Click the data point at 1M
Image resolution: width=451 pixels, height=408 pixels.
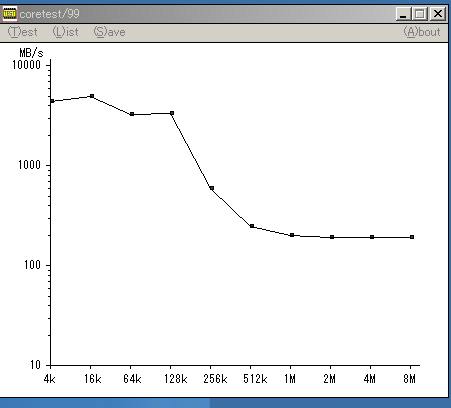[x=292, y=235]
